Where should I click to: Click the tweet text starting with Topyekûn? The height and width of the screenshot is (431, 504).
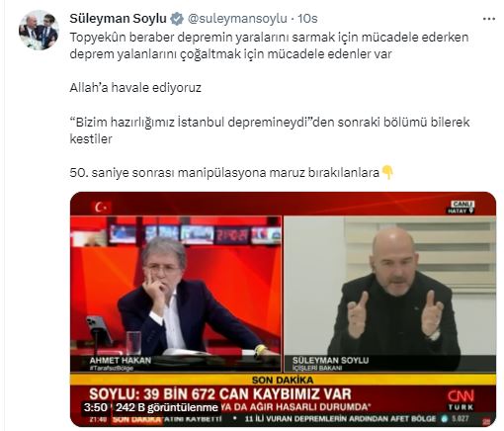[269, 45]
